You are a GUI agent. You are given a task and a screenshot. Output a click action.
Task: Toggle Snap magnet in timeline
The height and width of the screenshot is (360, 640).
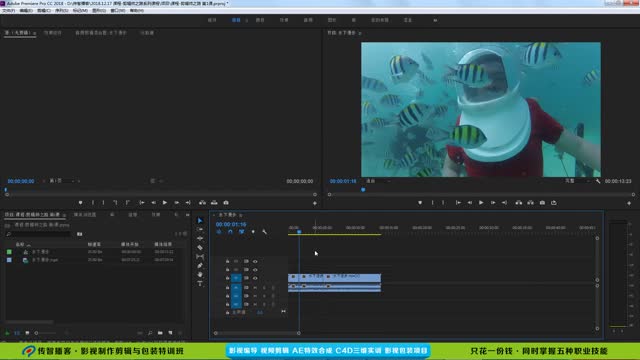click(x=230, y=232)
